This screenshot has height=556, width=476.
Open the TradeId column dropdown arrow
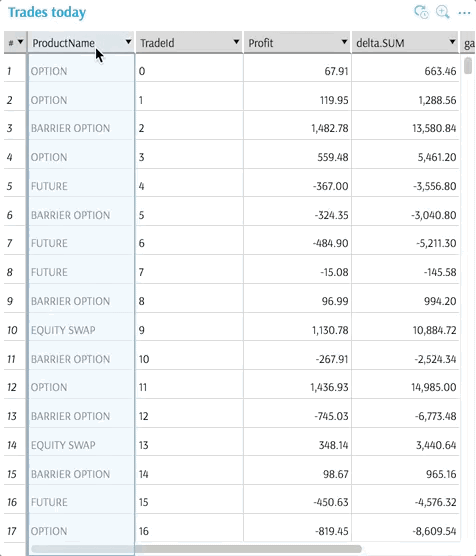(x=236, y=42)
